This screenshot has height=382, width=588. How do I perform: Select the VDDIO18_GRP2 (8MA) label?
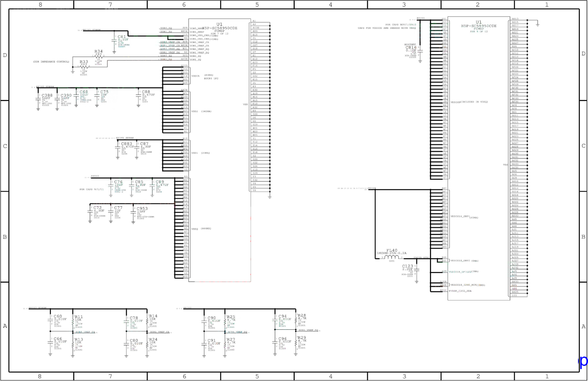click(x=465, y=261)
